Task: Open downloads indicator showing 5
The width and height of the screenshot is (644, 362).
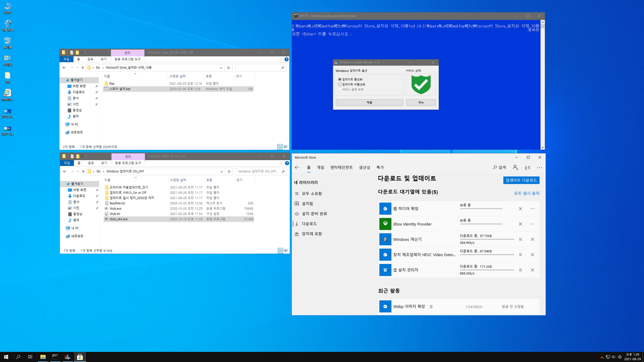Action: 527,167
